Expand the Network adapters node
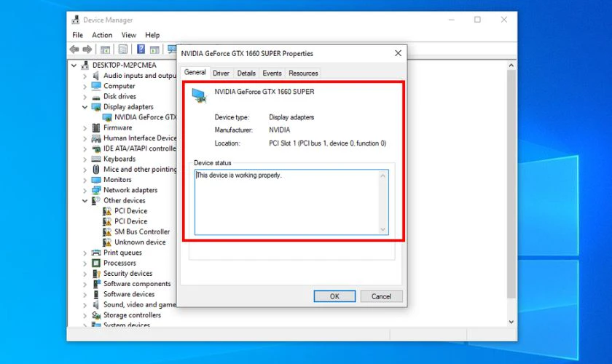The height and width of the screenshot is (364, 612). coord(85,191)
